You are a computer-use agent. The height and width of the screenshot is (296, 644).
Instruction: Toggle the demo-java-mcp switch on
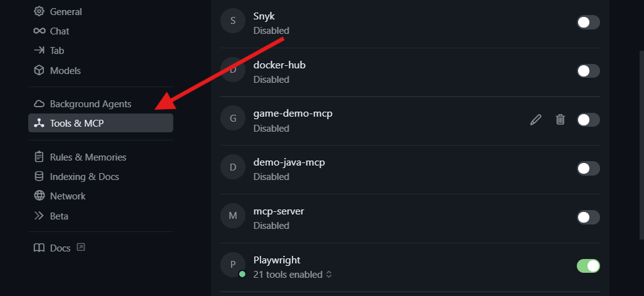coord(588,168)
